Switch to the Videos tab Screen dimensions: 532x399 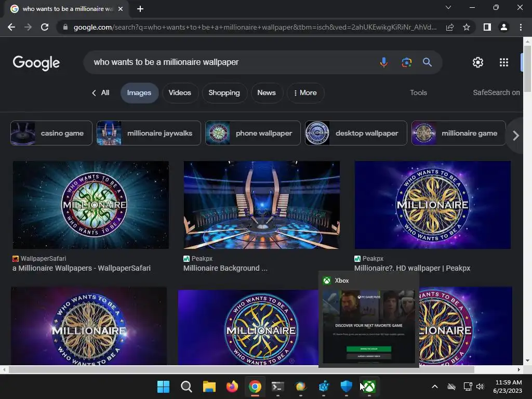click(x=180, y=92)
